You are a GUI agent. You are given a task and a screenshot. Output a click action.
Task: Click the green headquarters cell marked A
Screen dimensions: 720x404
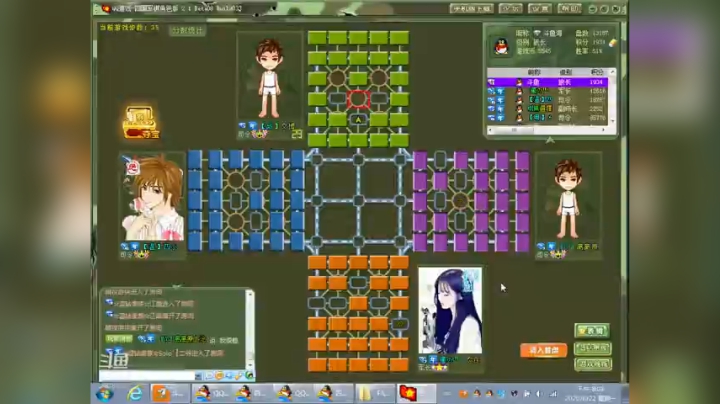pyautogui.click(x=358, y=119)
